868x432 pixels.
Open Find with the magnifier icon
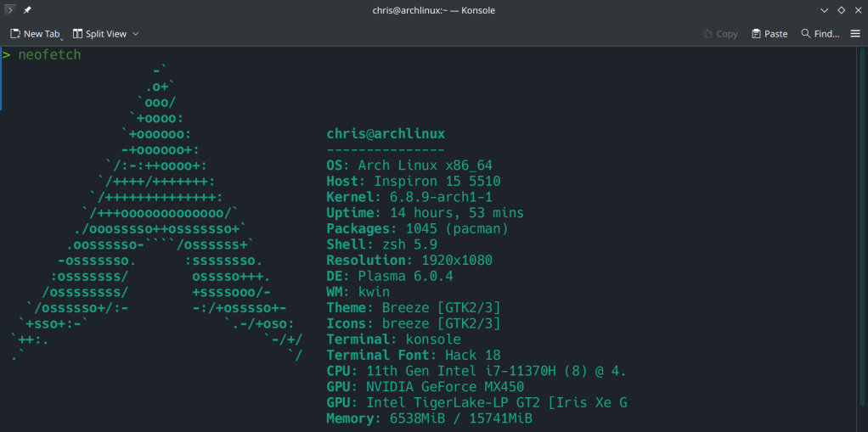pyautogui.click(x=805, y=34)
